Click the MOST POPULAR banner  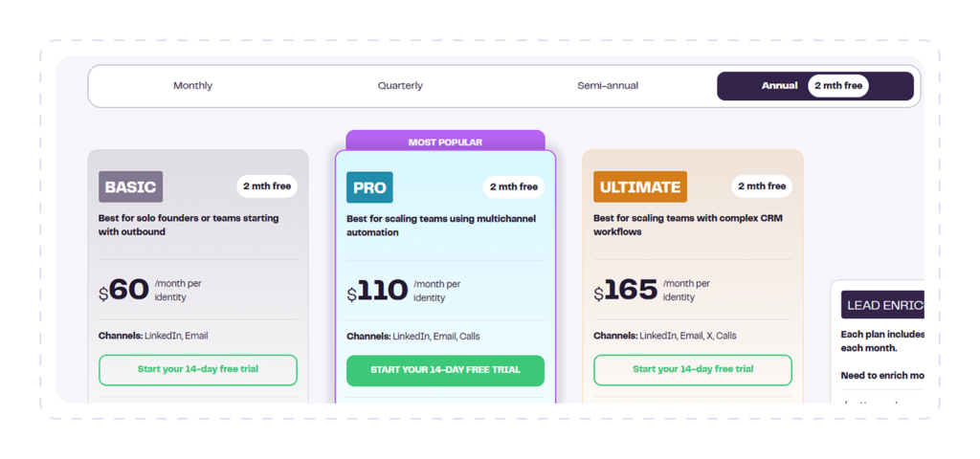[445, 142]
